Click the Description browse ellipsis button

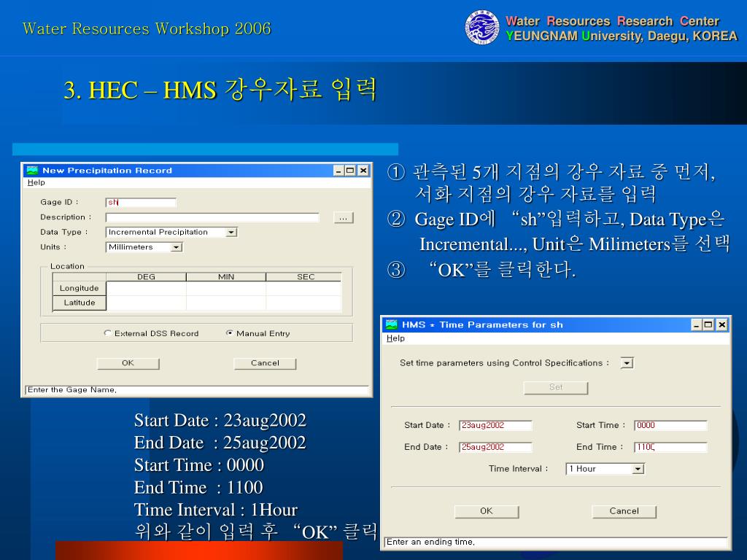pos(344,218)
